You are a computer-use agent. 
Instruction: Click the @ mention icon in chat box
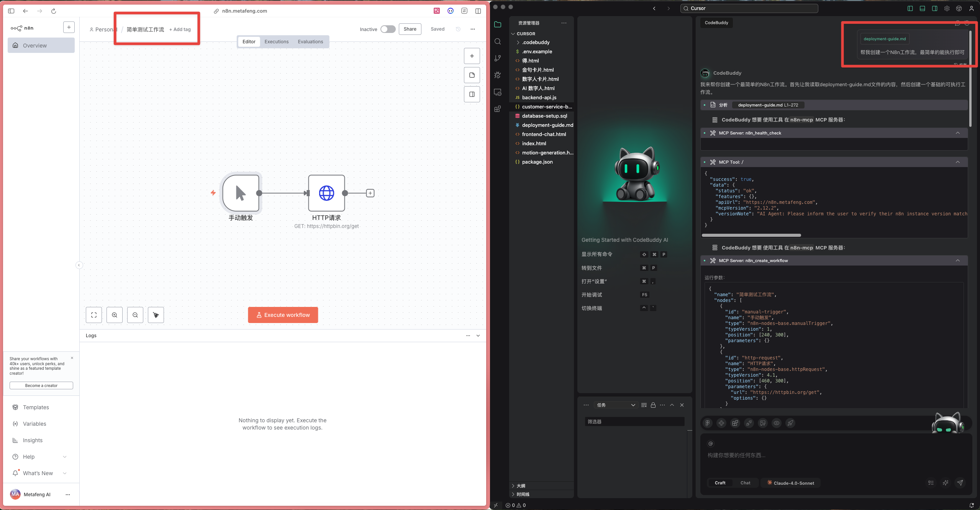[x=711, y=444]
